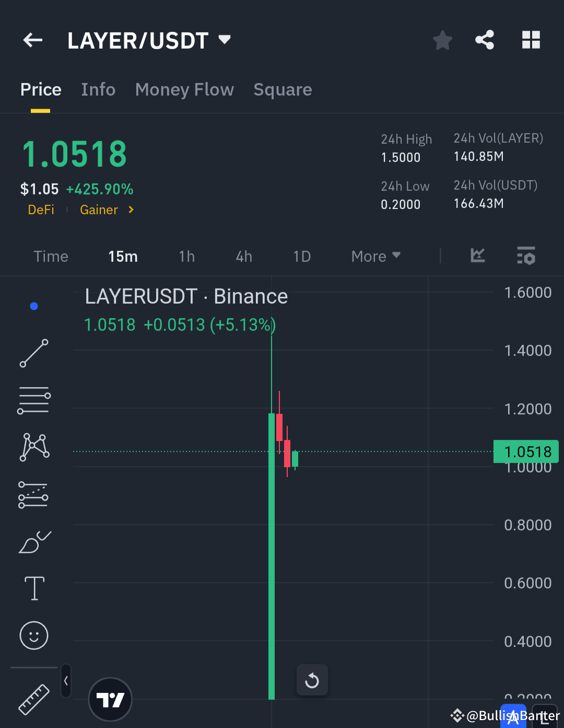564x728 pixels.
Task: Expand the More timeframe dropdown
Action: point(375,256)
